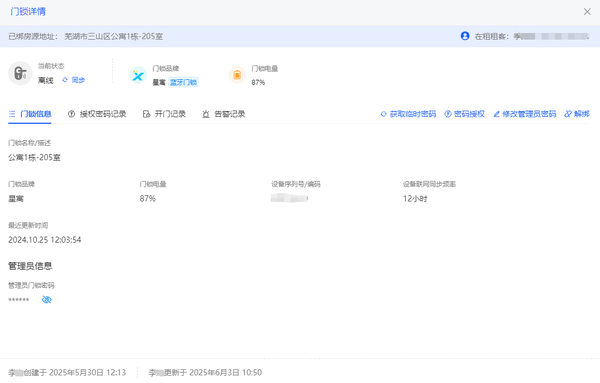Image resolution: width=600 pixels, height=383 pixels.
Task: Click the 密码授权 action
Action: 465,114
